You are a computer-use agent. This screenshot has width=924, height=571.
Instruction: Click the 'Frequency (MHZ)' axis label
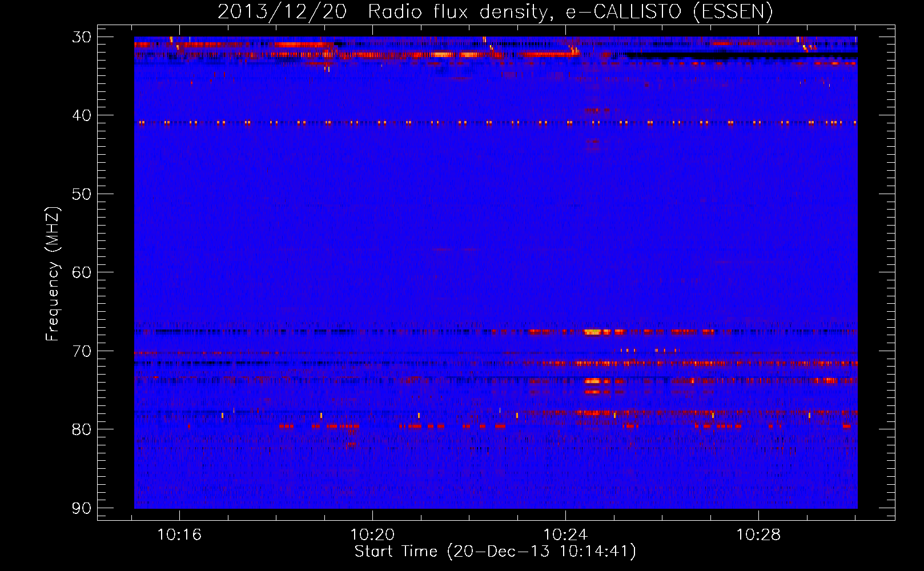click(x=53, y=274)
